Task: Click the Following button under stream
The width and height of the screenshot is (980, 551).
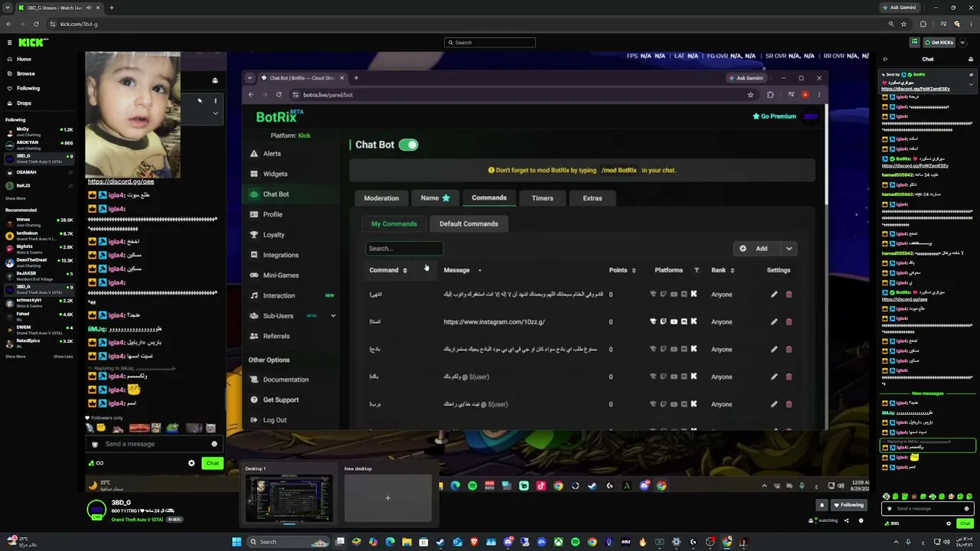Action: 848,505
